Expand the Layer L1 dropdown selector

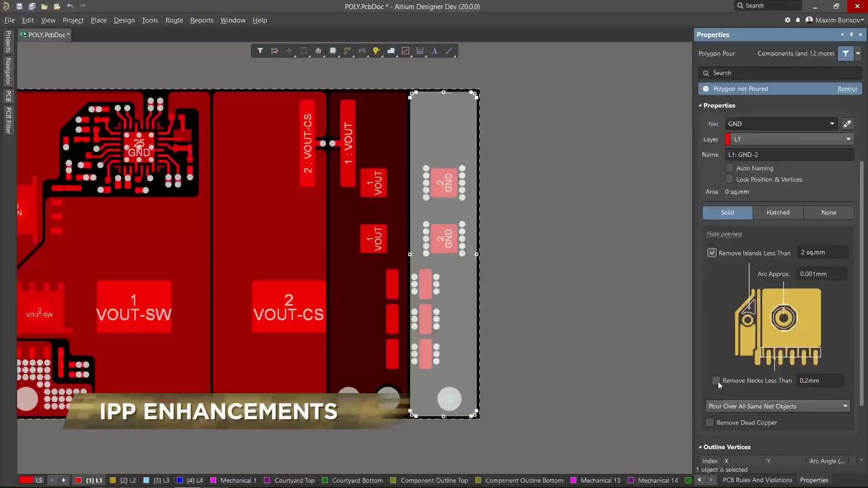click(x=849, y=139)
